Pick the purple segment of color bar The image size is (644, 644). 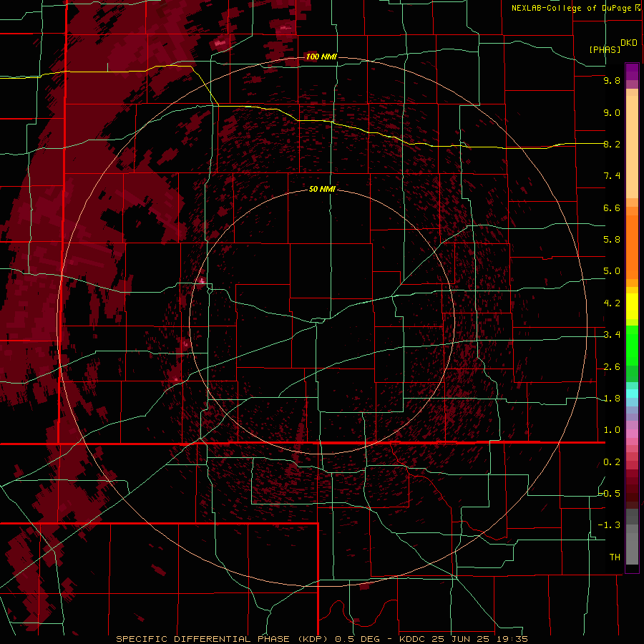coord(632,72)
